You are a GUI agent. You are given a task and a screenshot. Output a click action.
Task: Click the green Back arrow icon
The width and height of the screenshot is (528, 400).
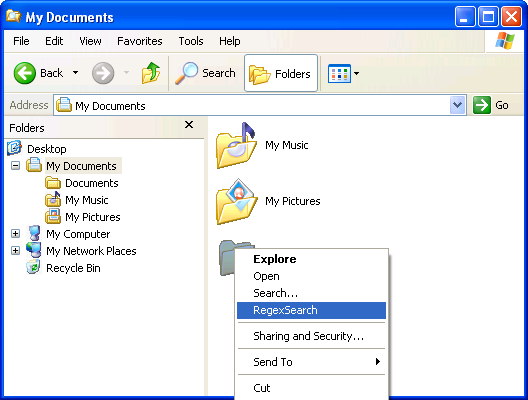(x=25, y=73)
